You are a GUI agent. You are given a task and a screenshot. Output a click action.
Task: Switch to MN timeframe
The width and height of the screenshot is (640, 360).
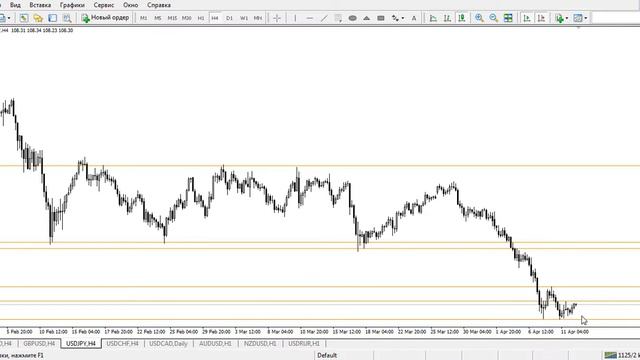coord(258,18)
